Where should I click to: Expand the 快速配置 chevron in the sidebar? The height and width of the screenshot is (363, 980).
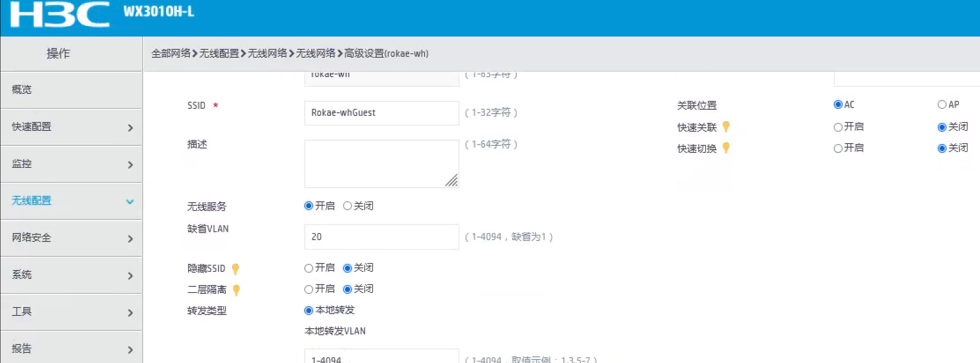click(130, 128)
